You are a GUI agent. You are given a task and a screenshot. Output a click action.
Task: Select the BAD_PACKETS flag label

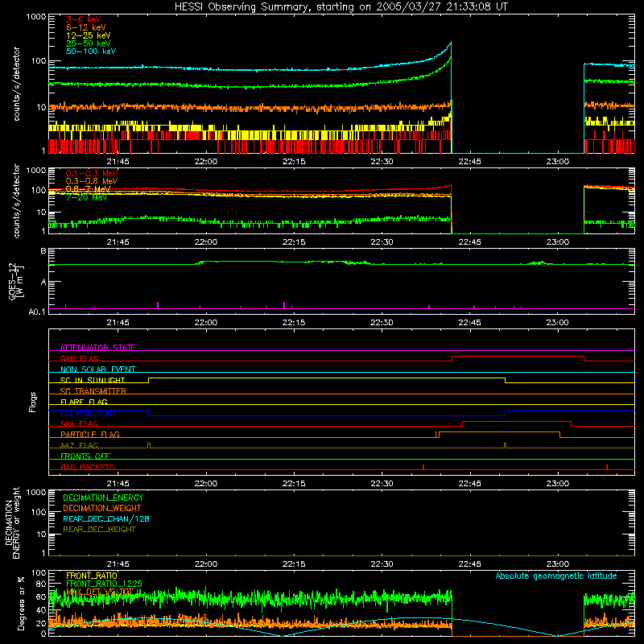point(88,467)
